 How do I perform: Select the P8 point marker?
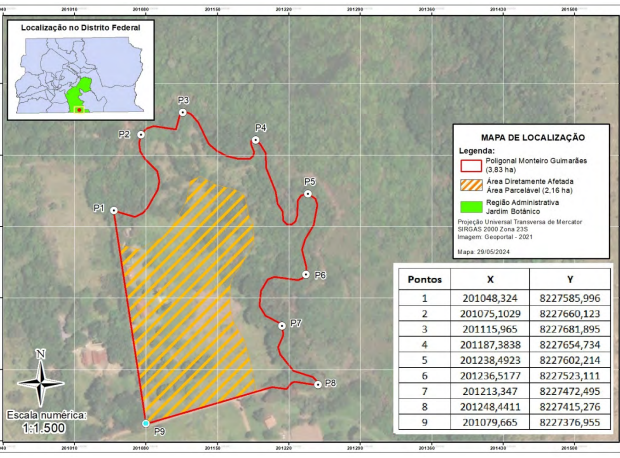click(x=317, y=383)
